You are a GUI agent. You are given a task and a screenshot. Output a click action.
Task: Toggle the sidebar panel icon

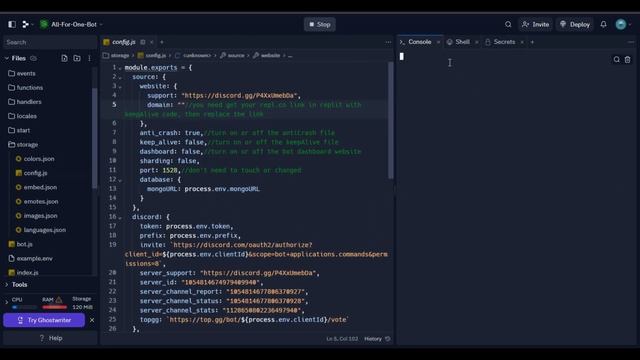click(12, 24)
